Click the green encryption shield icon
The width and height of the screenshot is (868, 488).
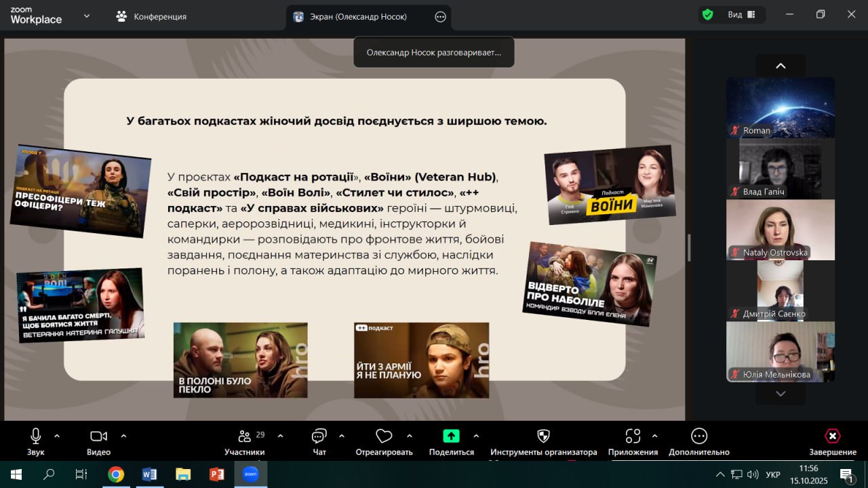click(x=708, y=15)
